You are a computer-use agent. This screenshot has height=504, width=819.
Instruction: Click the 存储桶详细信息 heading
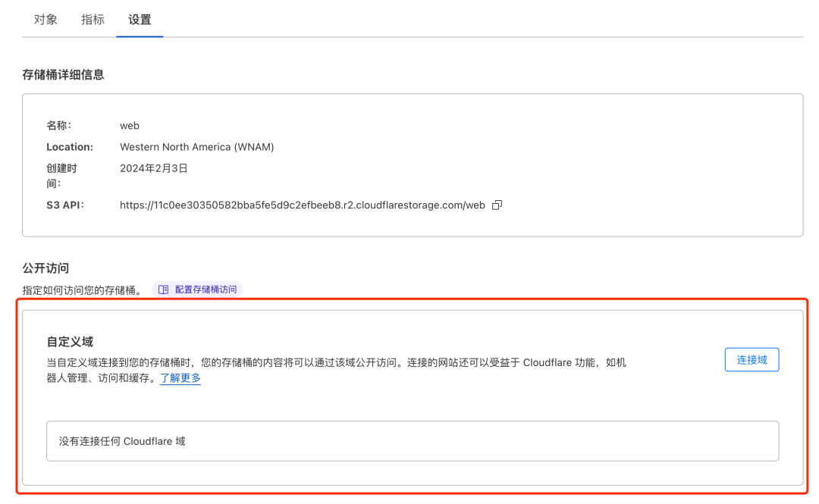tap(63, 75)
